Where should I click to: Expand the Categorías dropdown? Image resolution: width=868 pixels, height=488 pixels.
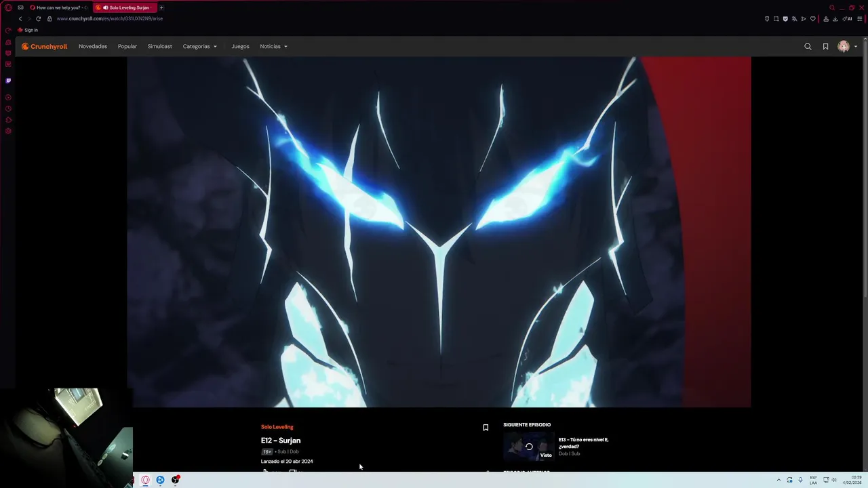click(x=200, y=47)
